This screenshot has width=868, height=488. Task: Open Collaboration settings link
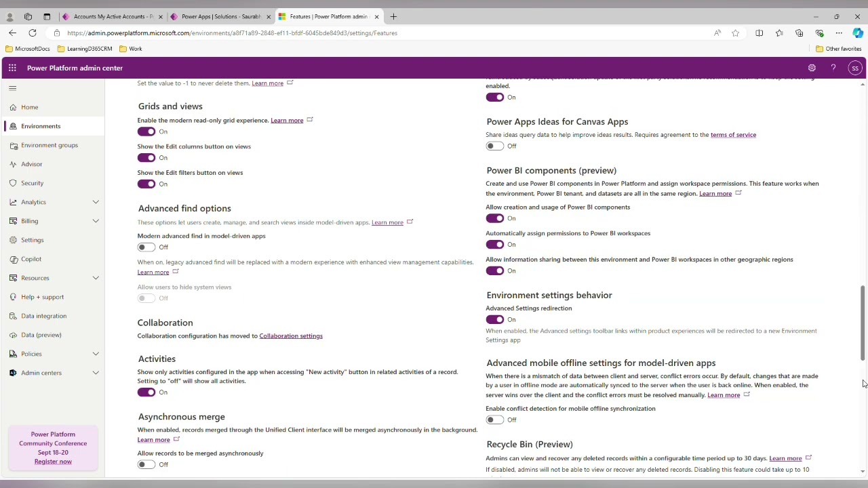click(291, 335)
